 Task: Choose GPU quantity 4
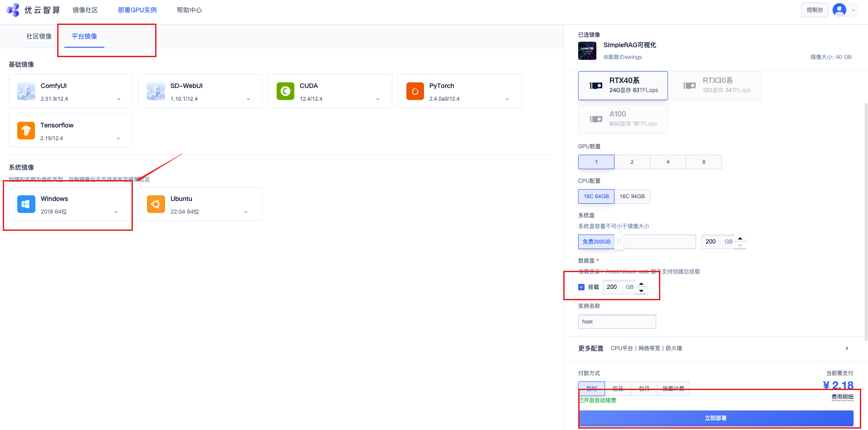pyautogui.click(x=668, y=162)
